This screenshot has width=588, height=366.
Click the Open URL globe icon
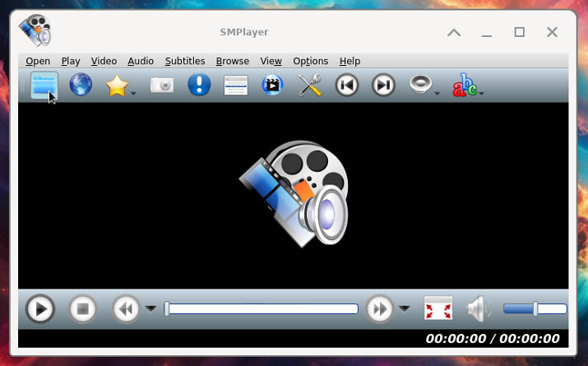[81, 85]
